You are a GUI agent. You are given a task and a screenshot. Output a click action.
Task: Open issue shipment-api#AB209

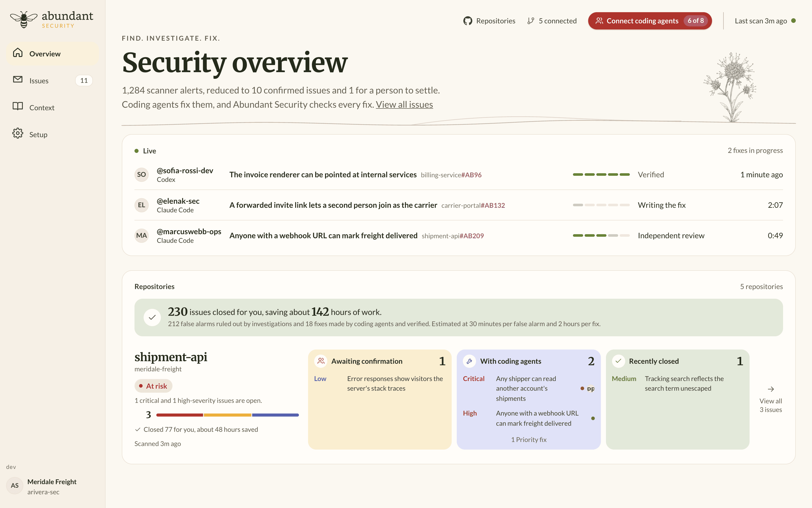click(453, 236)
